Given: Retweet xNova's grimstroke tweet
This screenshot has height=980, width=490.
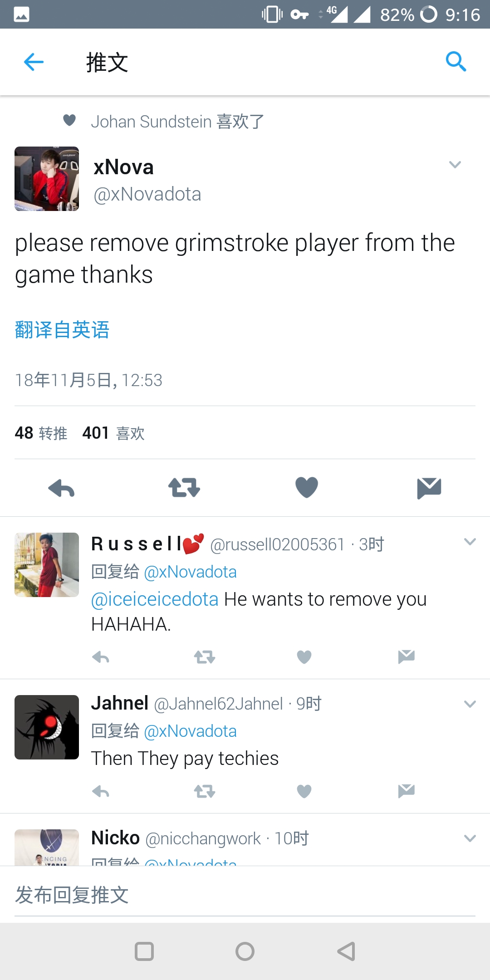Looking at the screenshot, I should (184, 488).
